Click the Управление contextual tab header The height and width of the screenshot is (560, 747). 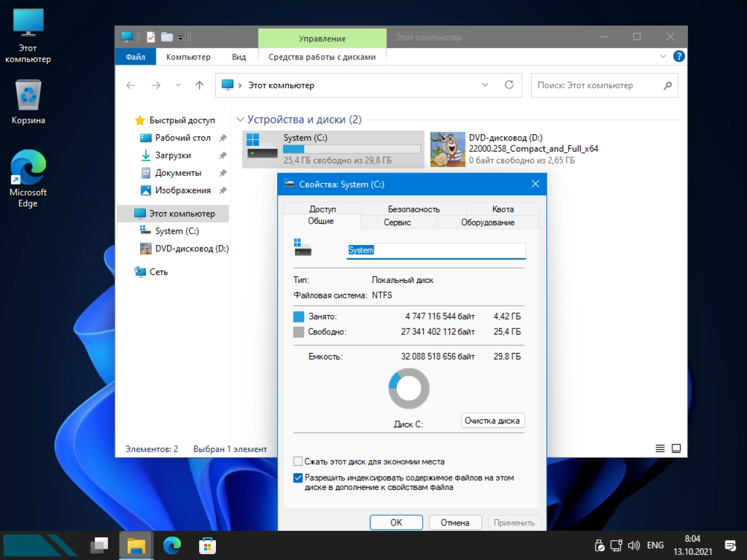point(322,38)
